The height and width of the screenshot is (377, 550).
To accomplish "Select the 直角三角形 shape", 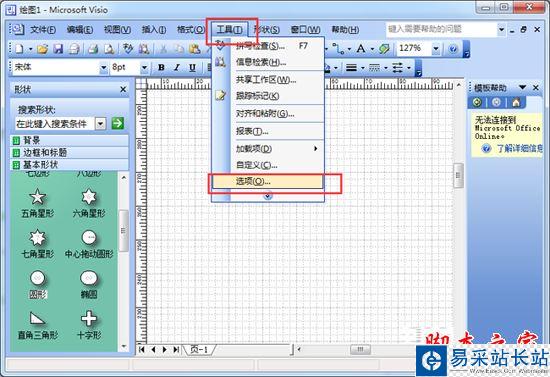I will coord(38,325).
